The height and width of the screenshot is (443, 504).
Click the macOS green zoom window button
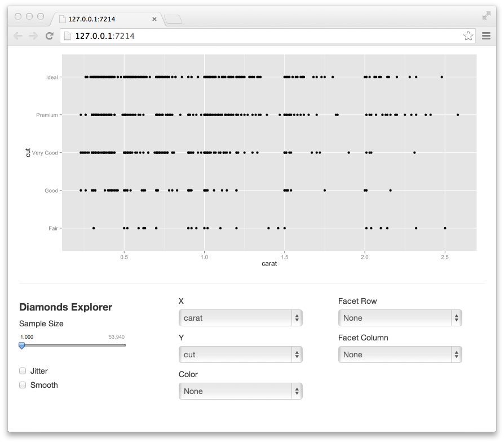coord(41,17)
